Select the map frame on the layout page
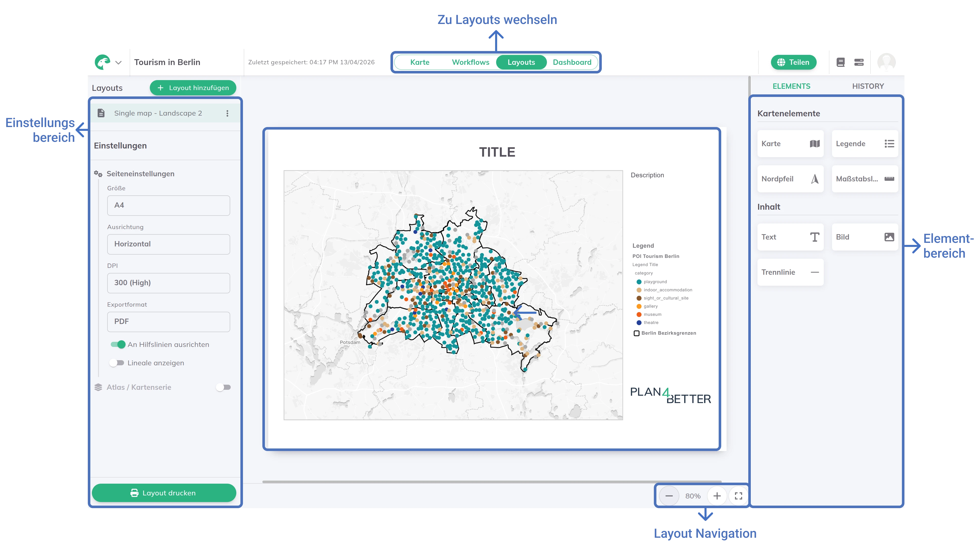 [x=453, y=295]
